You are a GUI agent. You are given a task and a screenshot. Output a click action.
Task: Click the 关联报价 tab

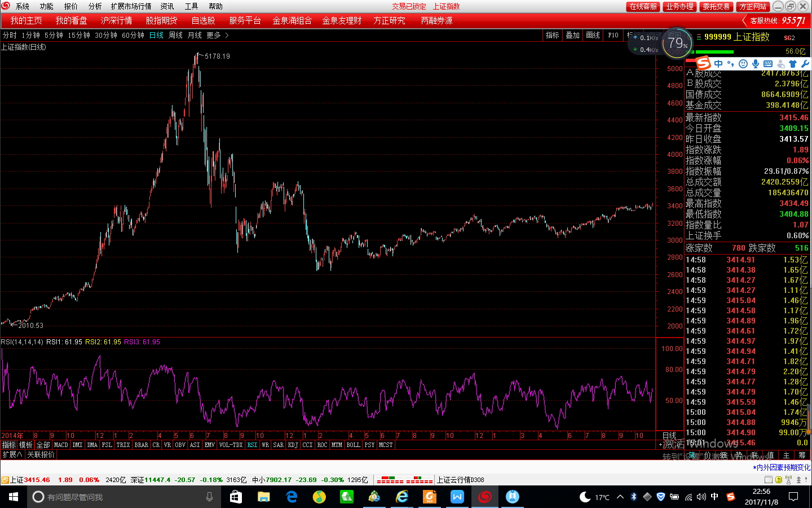41,454
